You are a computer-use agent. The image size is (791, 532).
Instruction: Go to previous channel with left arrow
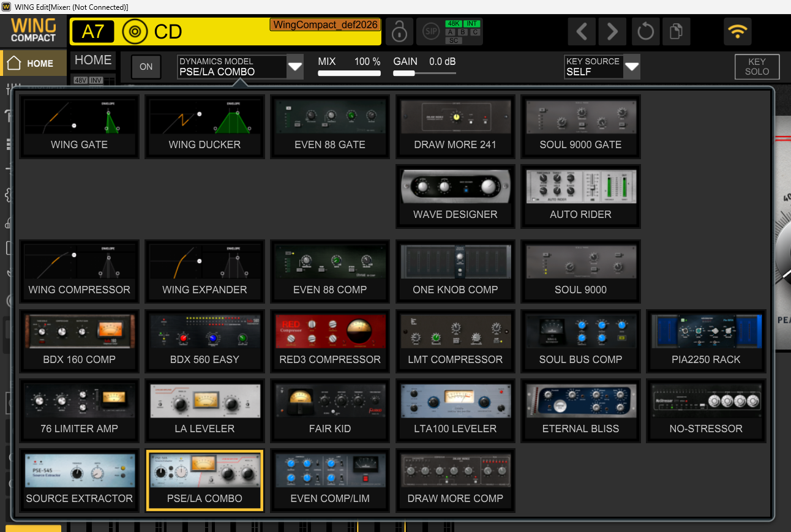[x=582, y=31]
